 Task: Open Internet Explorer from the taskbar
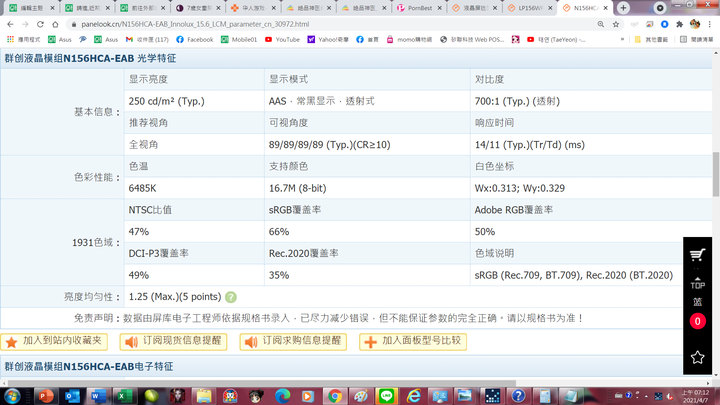(413, 396)
